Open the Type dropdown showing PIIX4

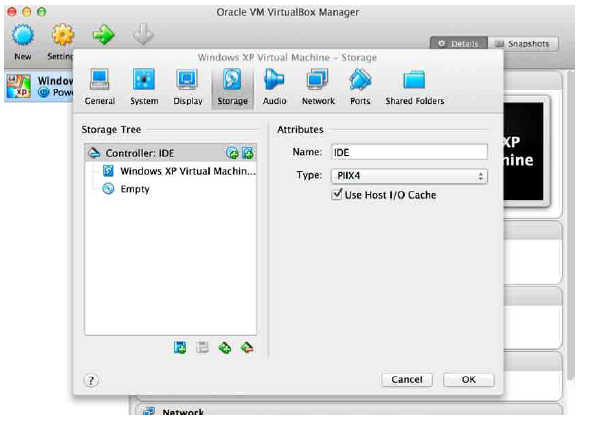(409, 176)
